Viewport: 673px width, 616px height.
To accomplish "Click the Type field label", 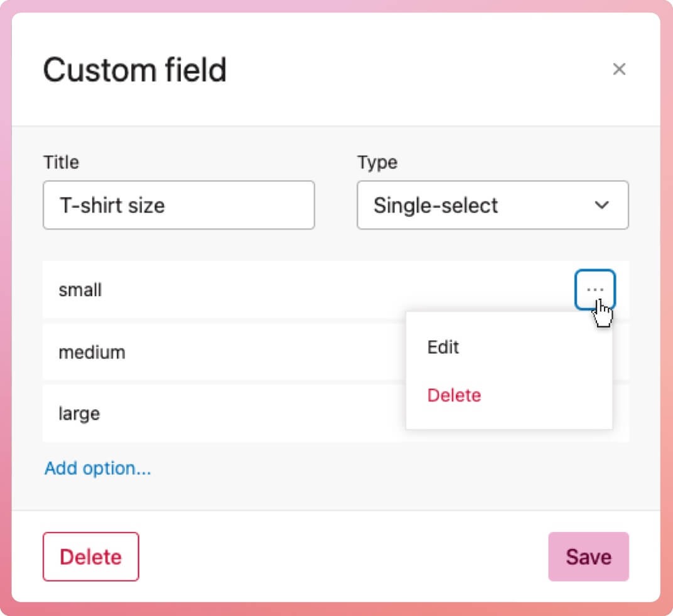I will pyautogui.click(x=377, y=162).
